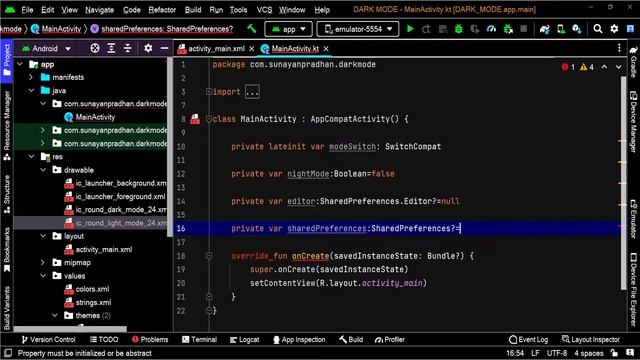Screen dimensions: 640x360
Task: Click the error indicator showing 1
Action: tap(568, 67)
